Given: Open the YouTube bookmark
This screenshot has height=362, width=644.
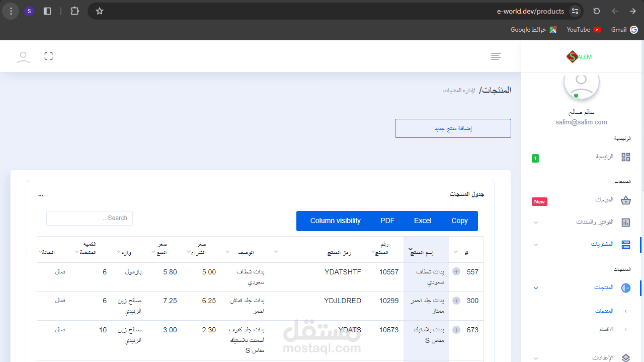Looking at the screenshot, I should [x=584, y=30].
